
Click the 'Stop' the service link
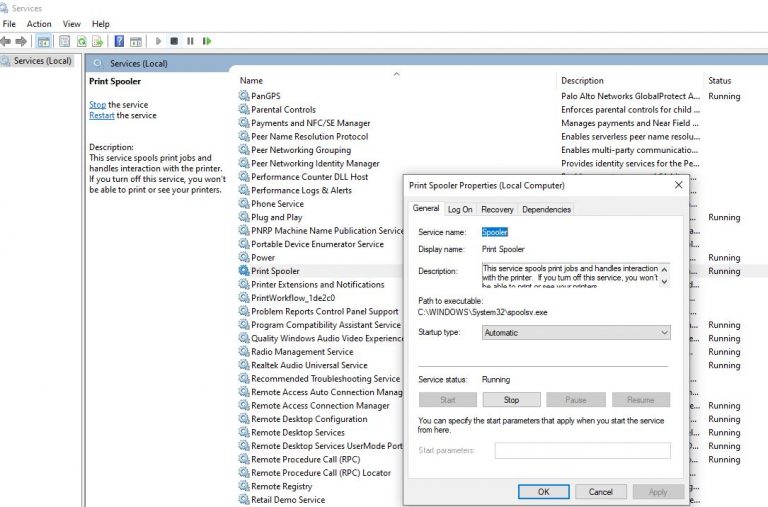tap(97, 104)
